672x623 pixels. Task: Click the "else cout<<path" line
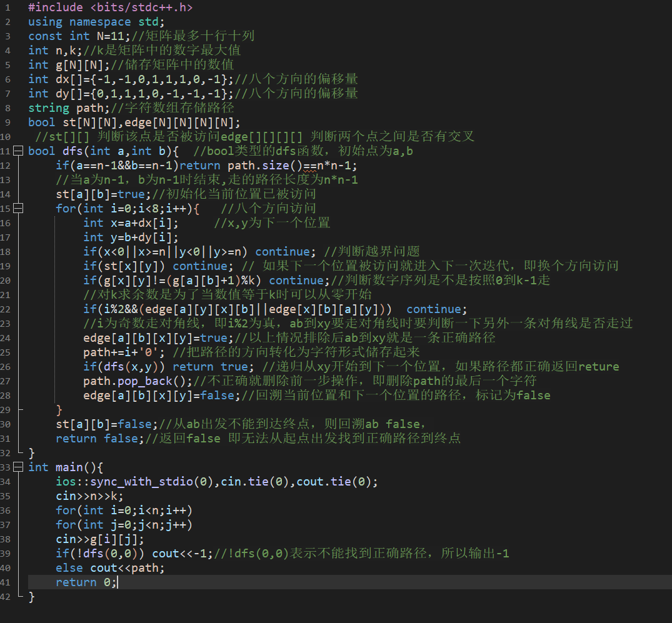110,568
